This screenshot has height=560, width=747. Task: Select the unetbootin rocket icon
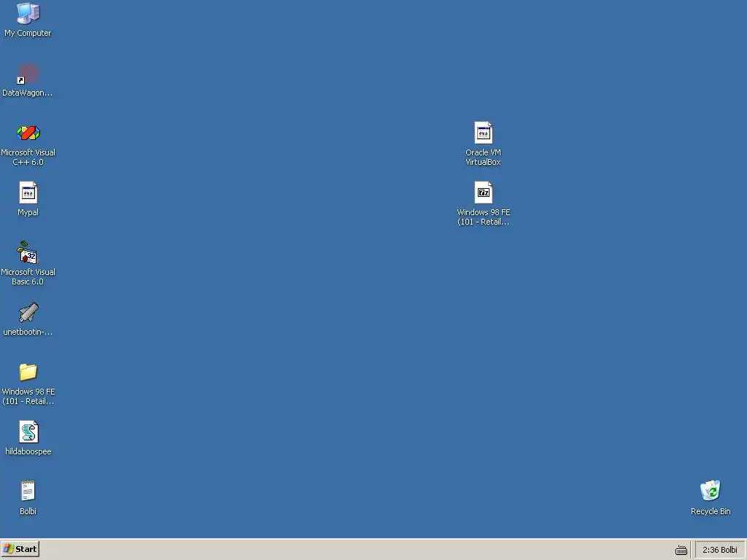tap(28, 312)
